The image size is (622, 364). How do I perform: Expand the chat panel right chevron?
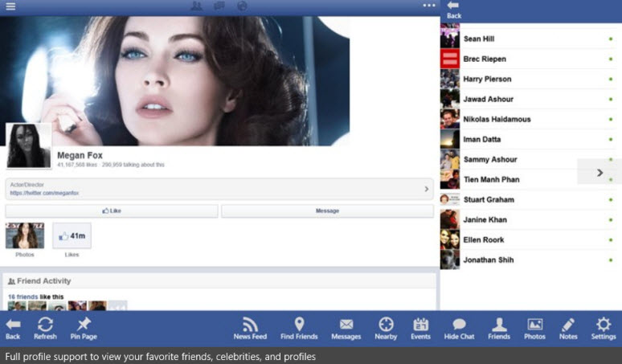[x=599, y=173]
